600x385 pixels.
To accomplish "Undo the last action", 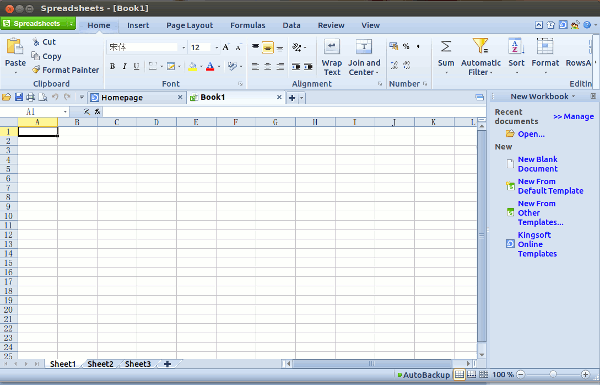I will click(x=55, y=97).
